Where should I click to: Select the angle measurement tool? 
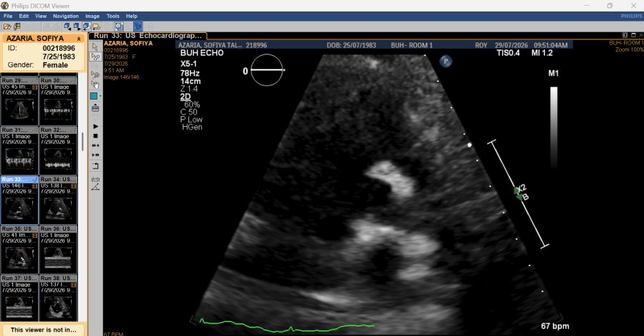tap(95, 187)
